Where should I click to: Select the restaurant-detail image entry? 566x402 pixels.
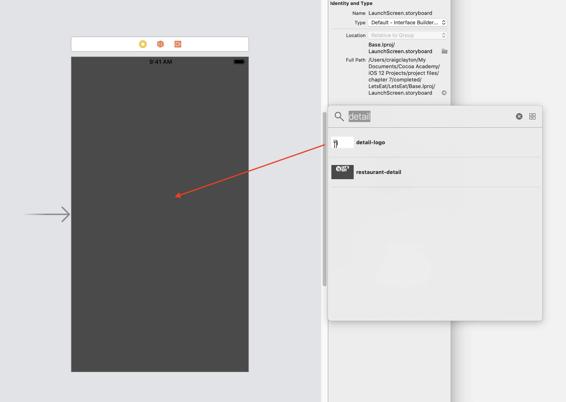pyautogui.click(x=435, y=172)
